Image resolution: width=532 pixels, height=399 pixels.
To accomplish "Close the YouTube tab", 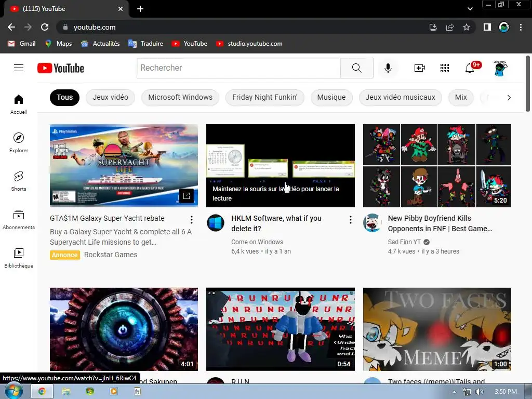I will coord(121,9).
